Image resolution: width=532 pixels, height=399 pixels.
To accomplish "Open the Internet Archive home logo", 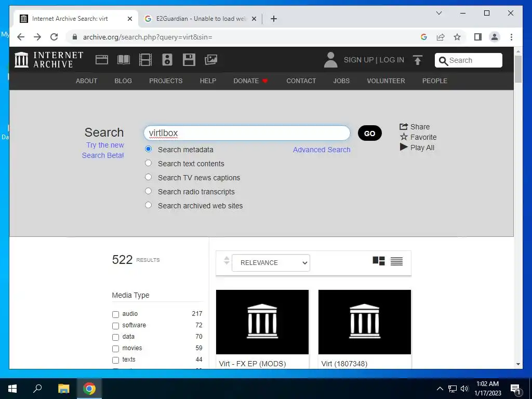I will point(49,60).
